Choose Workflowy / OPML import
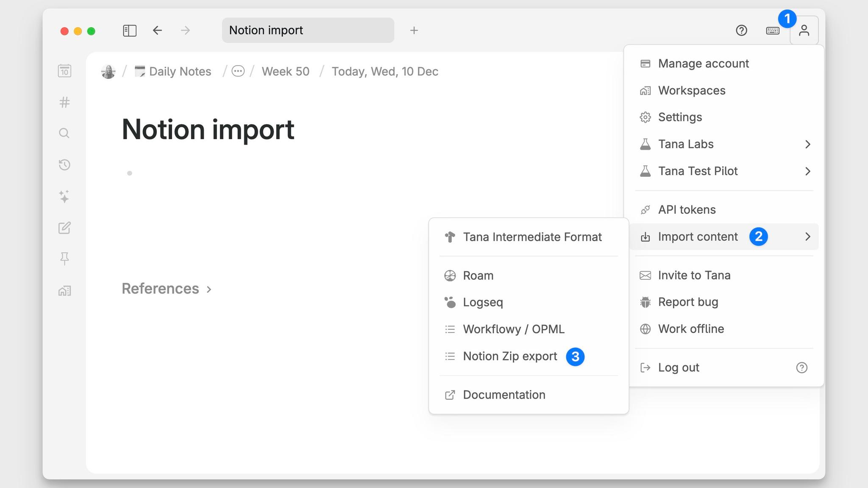Image resolution: width=868 pixels, height=488 pixels. [x=529, y=329]
